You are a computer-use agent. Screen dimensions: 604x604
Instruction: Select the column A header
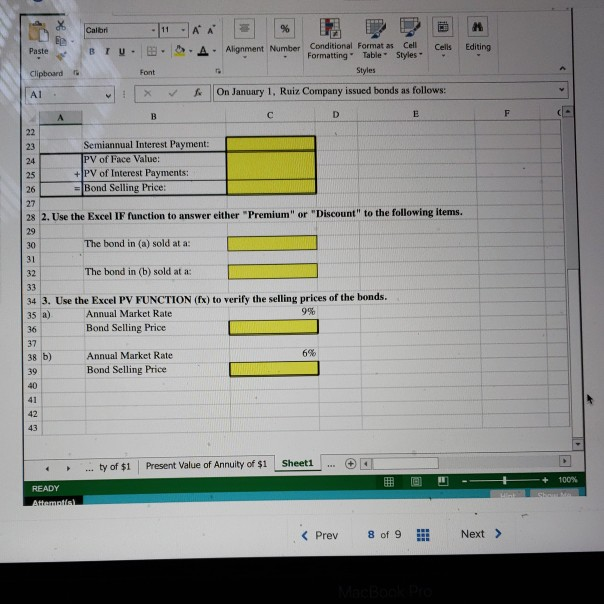pyautogui.click(x=60, y=117)
